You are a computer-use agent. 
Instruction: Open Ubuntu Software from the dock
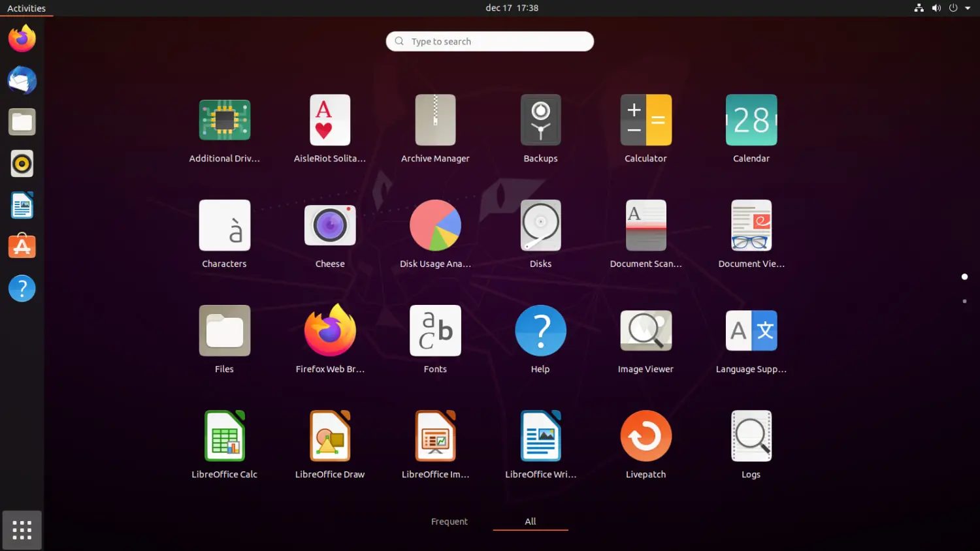(x=22, y=246)
